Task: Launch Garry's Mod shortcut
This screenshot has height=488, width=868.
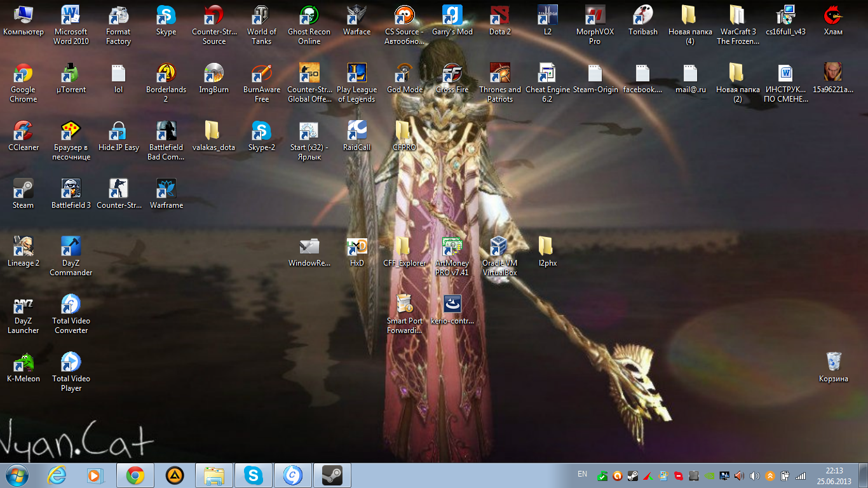Action: (452, 20)
